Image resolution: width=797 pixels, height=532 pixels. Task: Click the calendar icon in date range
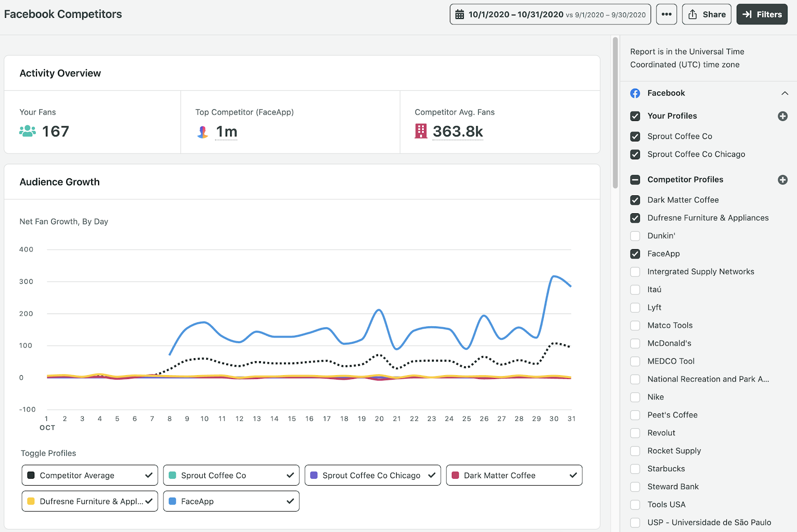460,14
